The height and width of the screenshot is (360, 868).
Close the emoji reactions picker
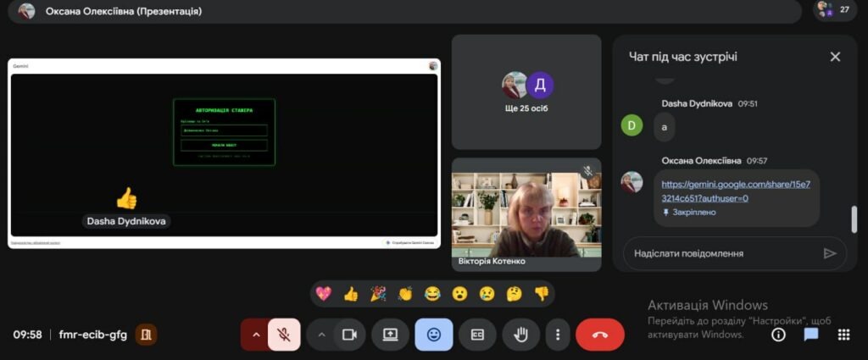click(x=433, y=335)
